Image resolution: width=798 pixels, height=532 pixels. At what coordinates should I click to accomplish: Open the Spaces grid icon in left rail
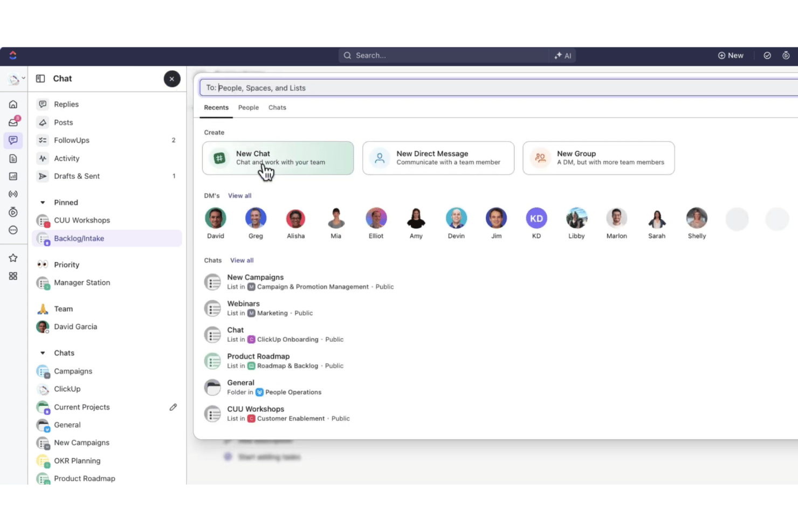(13, 276)
